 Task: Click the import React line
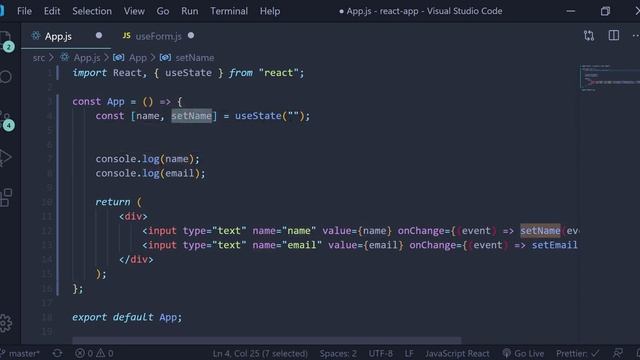[x=188, y=73]
